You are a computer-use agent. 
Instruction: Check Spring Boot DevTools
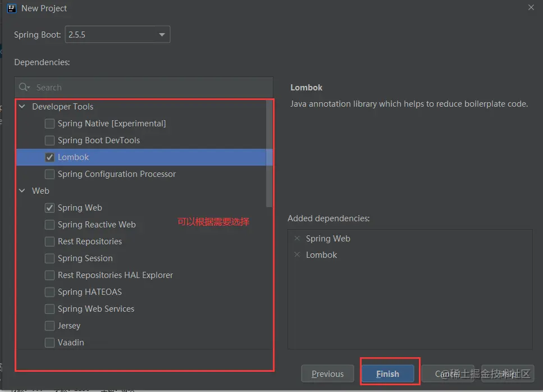(49, 140)
